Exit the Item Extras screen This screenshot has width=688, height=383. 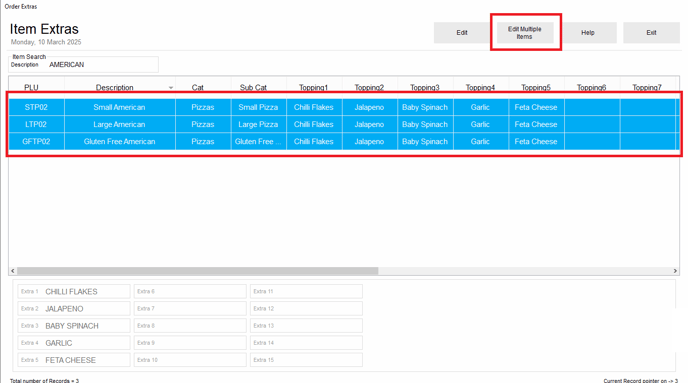[651, 32]
